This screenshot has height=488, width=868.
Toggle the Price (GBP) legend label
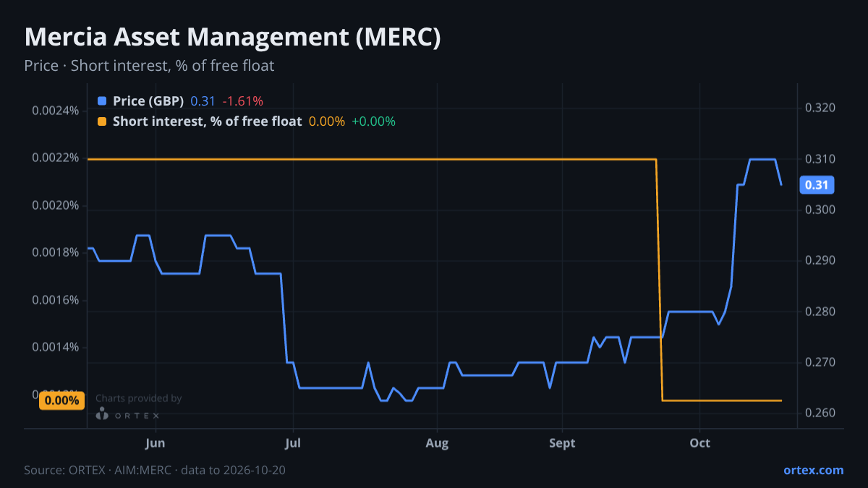pos(148,101)
